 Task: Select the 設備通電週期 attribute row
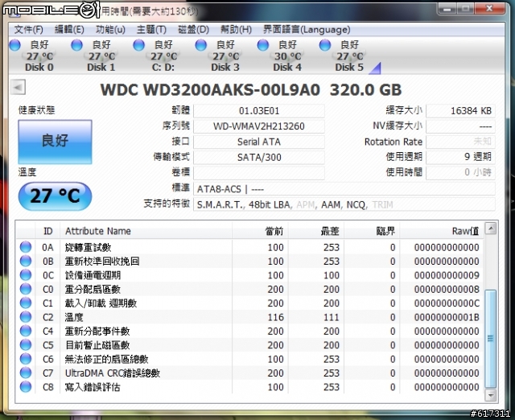point(249,275)
